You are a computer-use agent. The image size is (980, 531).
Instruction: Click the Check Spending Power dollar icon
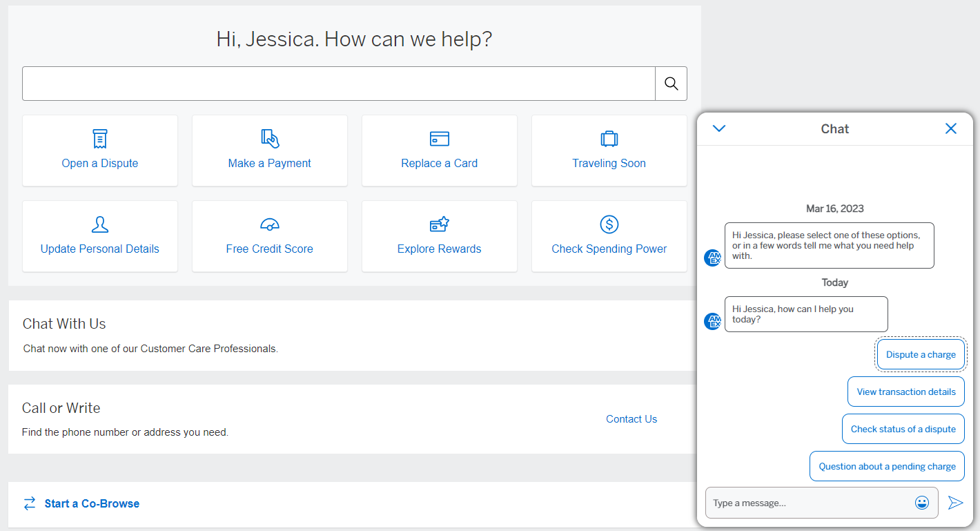(609, 224)
